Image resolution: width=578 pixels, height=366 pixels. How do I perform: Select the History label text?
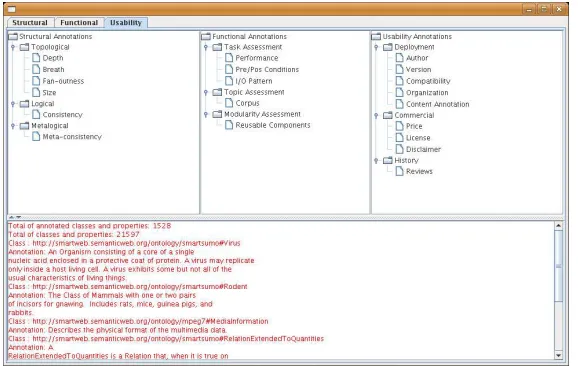click(407, 160)
